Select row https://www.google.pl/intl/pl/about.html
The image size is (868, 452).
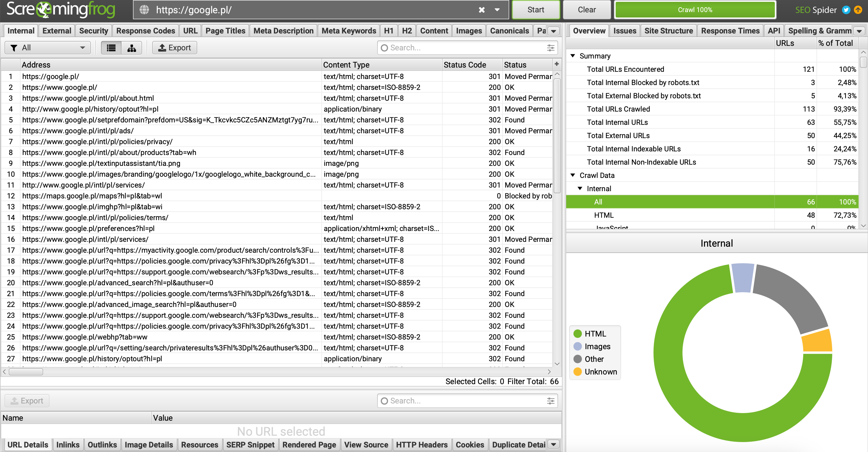pos(276,98)
